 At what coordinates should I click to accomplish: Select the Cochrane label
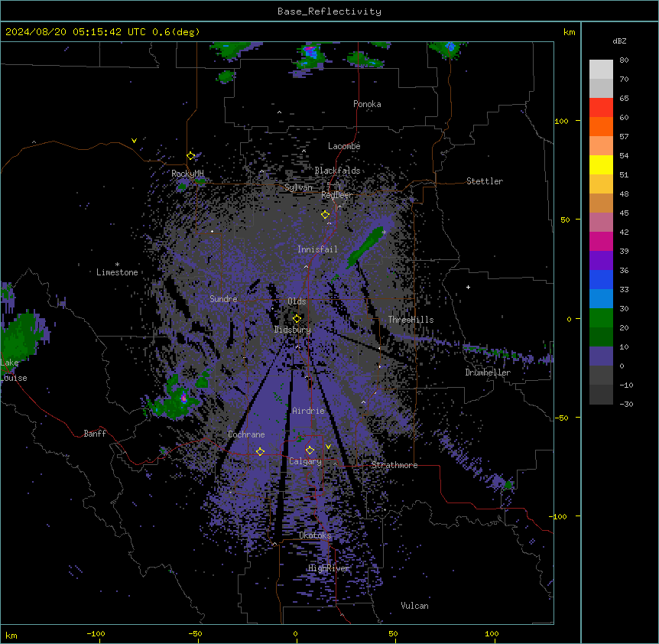click(246, 434)
